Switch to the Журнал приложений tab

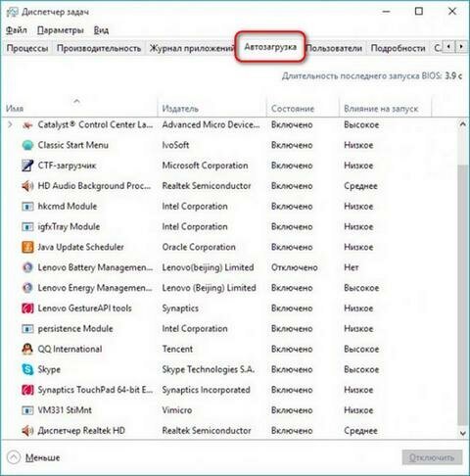click(x=191, y=48)
